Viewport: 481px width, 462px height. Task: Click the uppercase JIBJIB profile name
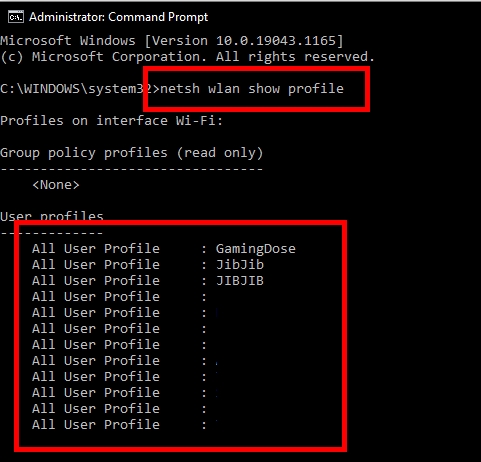pyautogui.click(x=240, y=281)
